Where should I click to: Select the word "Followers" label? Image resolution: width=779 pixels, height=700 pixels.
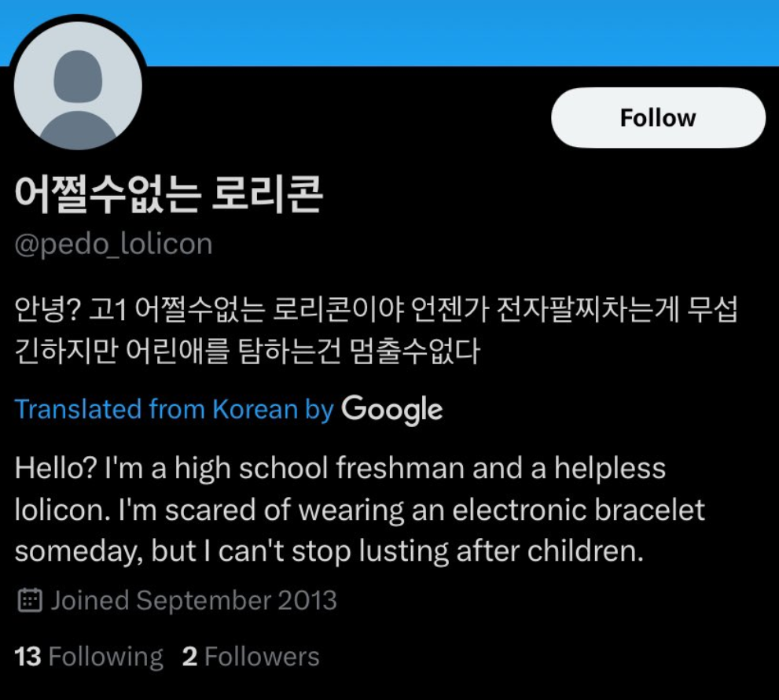[263, 657]
